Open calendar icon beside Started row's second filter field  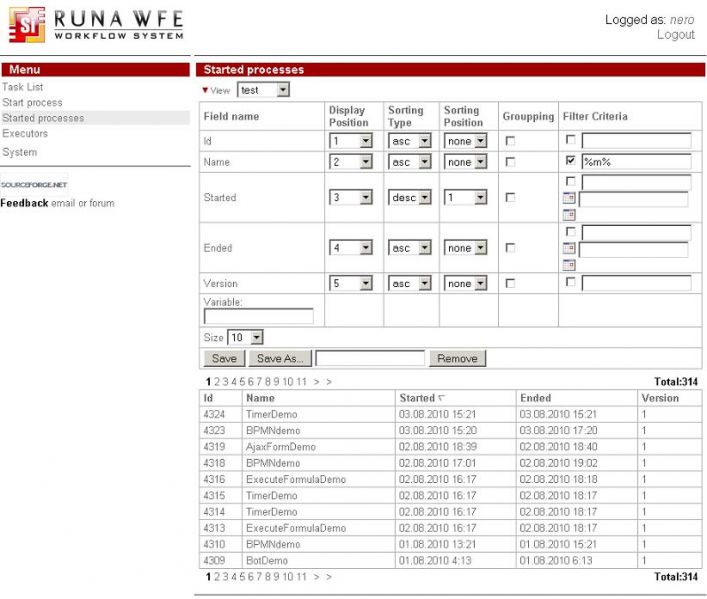tap(569, 199)
